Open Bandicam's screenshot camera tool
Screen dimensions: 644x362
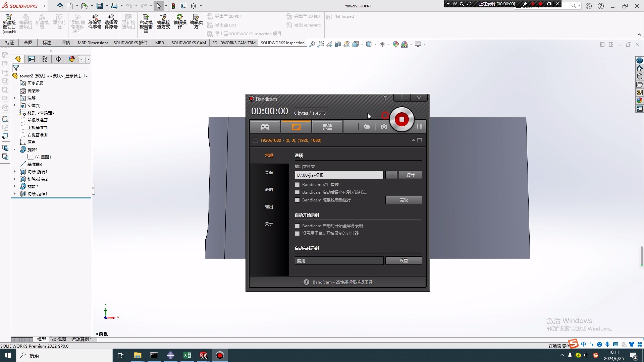(x=384, y=127)
